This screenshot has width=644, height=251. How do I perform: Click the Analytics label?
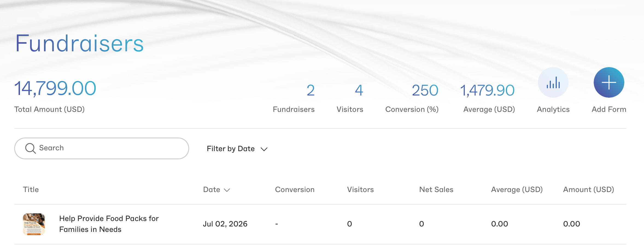tap(553, 109)
